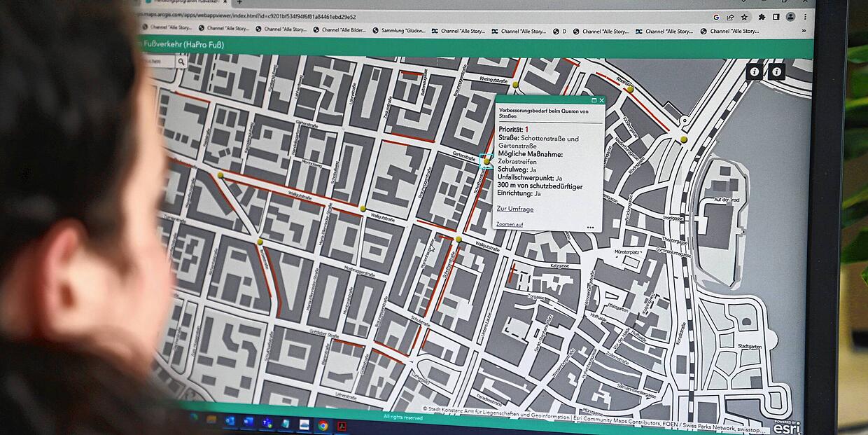Image resolution: width=868 pixels, height=435 pixels.
Task: Open the Chrome three-dot menu
Action: (x=806, y=17)
